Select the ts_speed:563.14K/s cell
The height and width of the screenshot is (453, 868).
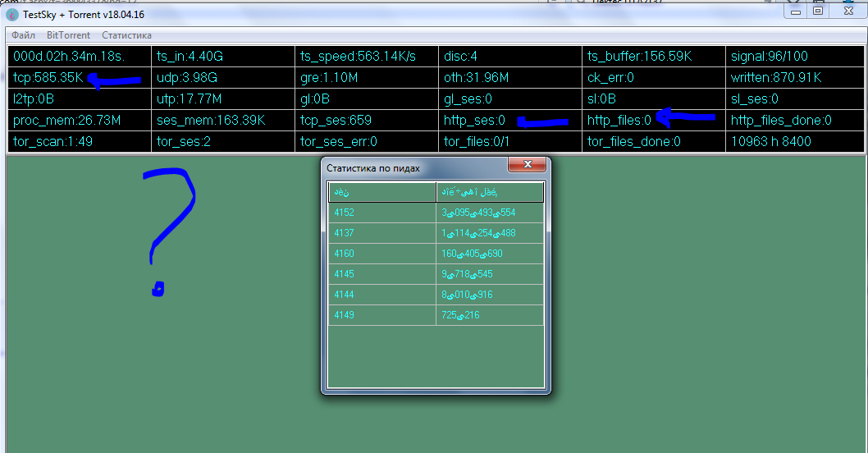point(358,57)
